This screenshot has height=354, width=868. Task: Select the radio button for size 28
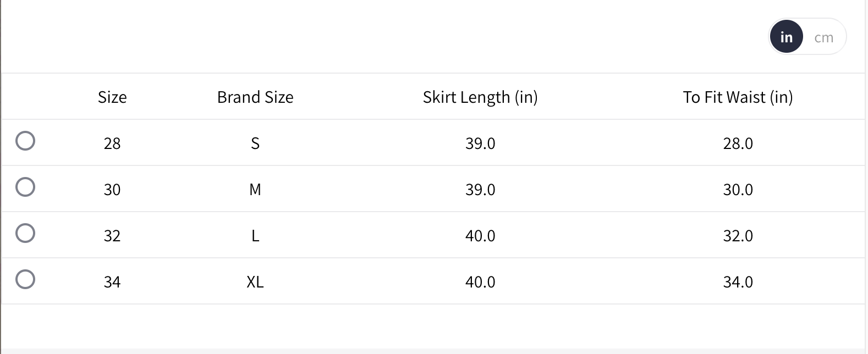[x=25, y=141]
